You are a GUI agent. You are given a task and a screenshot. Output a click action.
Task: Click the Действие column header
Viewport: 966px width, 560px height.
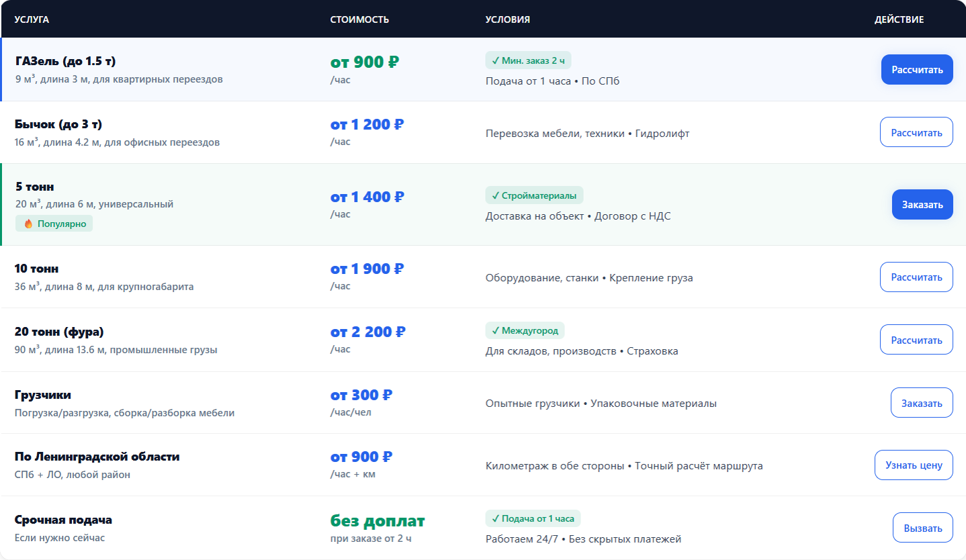(x=899, y=19)
